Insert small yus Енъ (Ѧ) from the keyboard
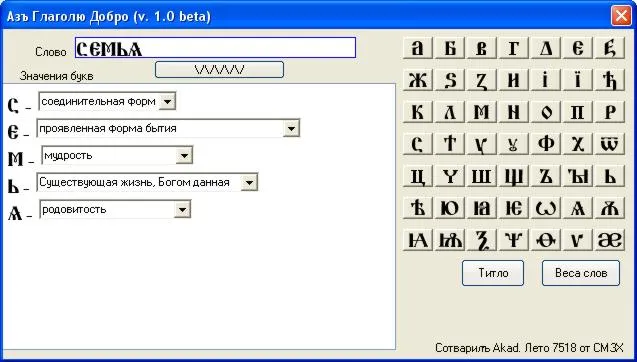Viewport: 637px width, 362px height. (x=578, y=208)
